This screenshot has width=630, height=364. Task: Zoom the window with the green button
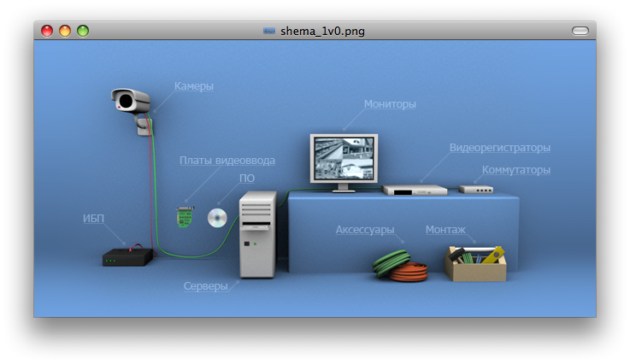tap(83, 31)
